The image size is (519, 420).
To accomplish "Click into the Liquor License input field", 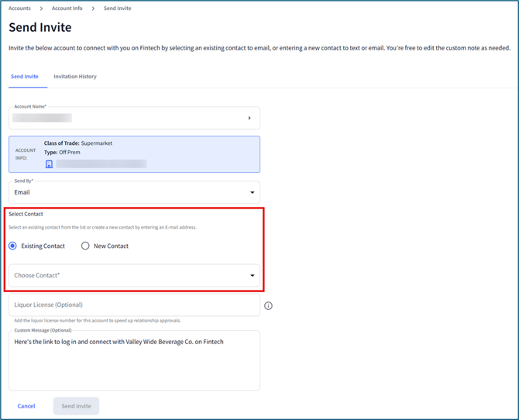I will [133, 305].
